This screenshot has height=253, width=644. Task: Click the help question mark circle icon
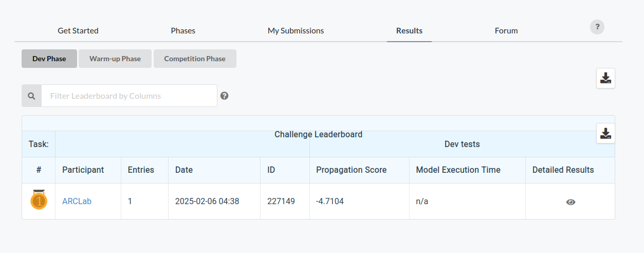(x=597, y=27)
